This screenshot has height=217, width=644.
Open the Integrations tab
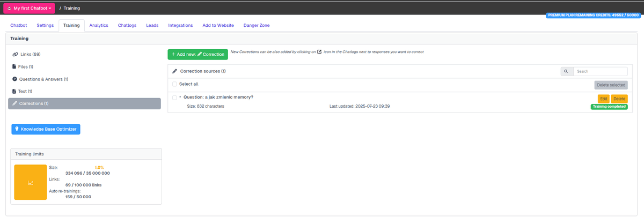coord(180,25)
